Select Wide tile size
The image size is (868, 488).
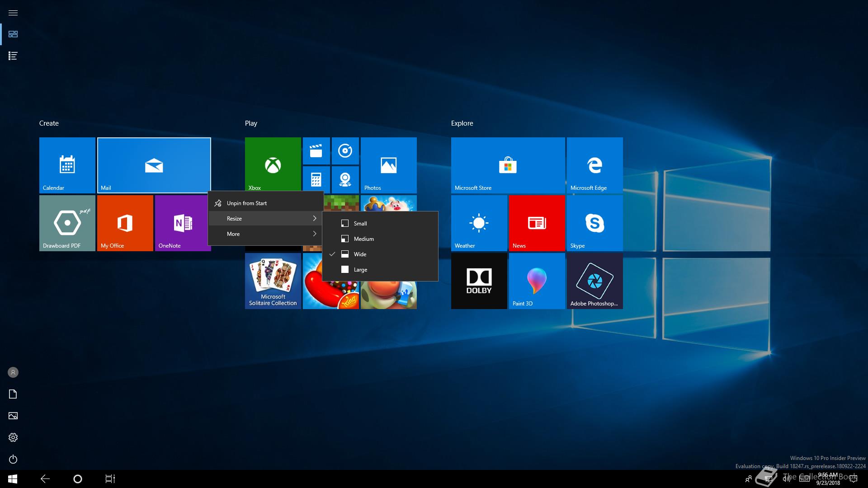click(x=380, y=254)
